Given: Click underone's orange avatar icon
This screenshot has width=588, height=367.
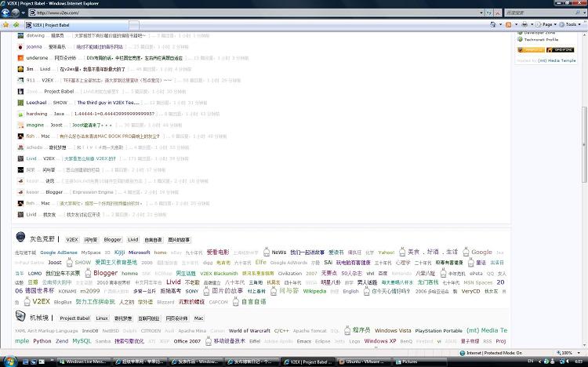Looking at the screenshot, I should 19,58.
